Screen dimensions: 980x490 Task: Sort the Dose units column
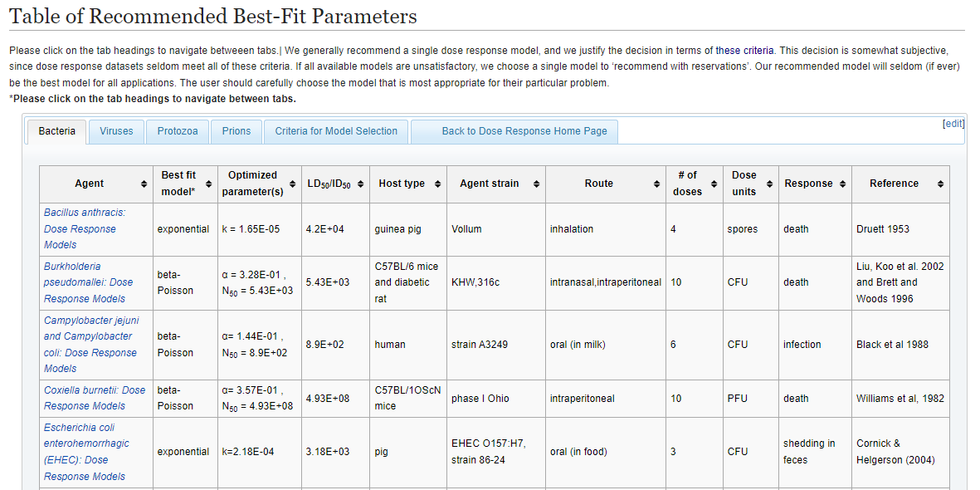pyautogui.click(x=769, y=184)
